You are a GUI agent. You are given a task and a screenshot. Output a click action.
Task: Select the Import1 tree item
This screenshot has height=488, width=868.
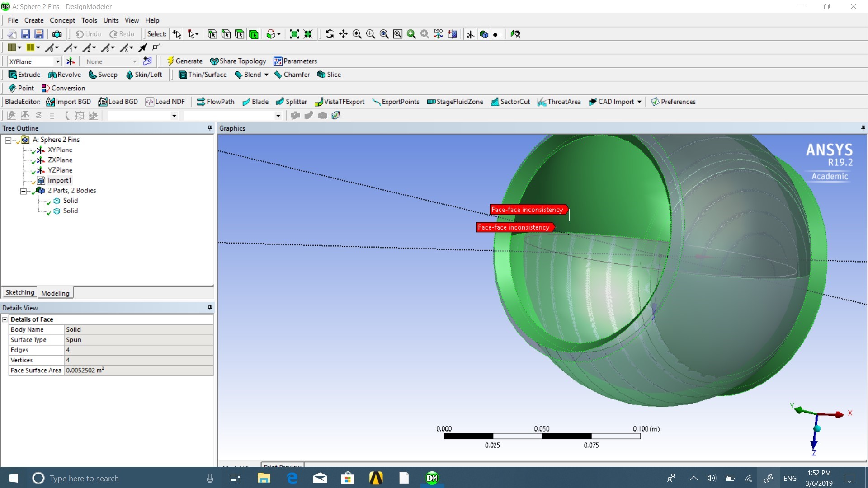[x=59, y=180]
